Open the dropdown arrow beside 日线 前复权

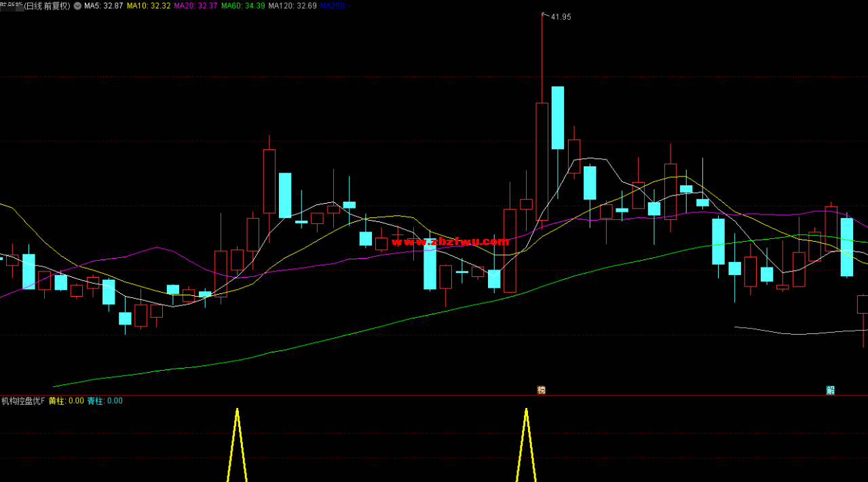pos(77,6)
